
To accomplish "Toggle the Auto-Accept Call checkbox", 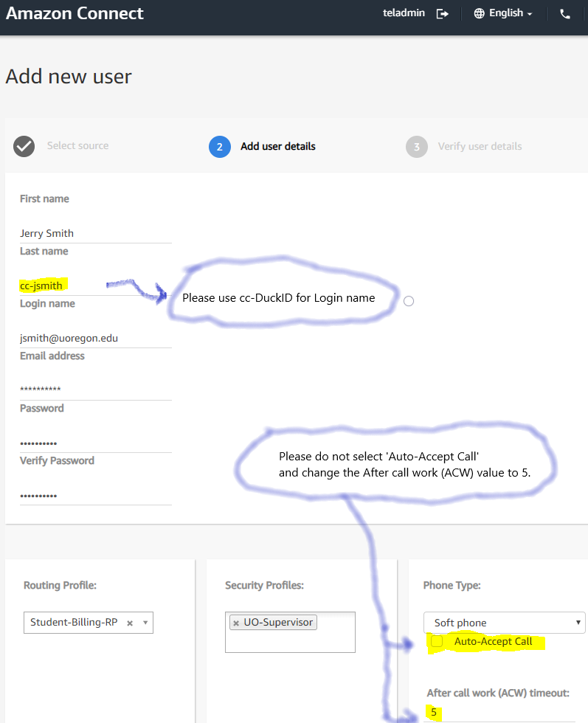I will coord(437,641).
